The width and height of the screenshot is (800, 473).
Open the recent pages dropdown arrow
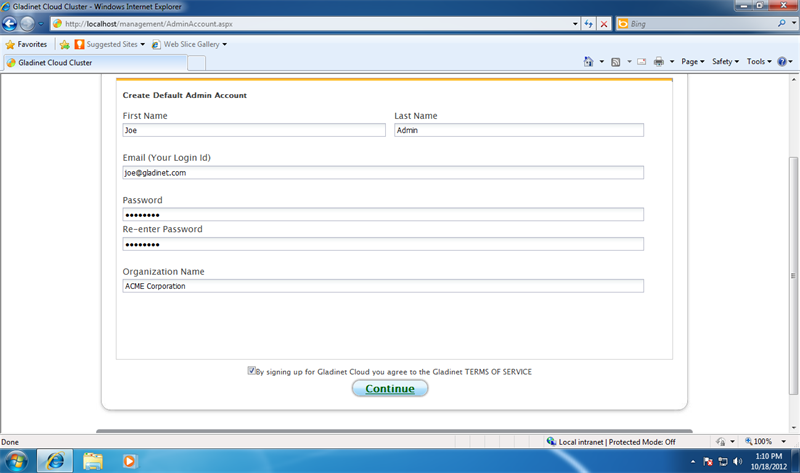(x=41, y=24)
